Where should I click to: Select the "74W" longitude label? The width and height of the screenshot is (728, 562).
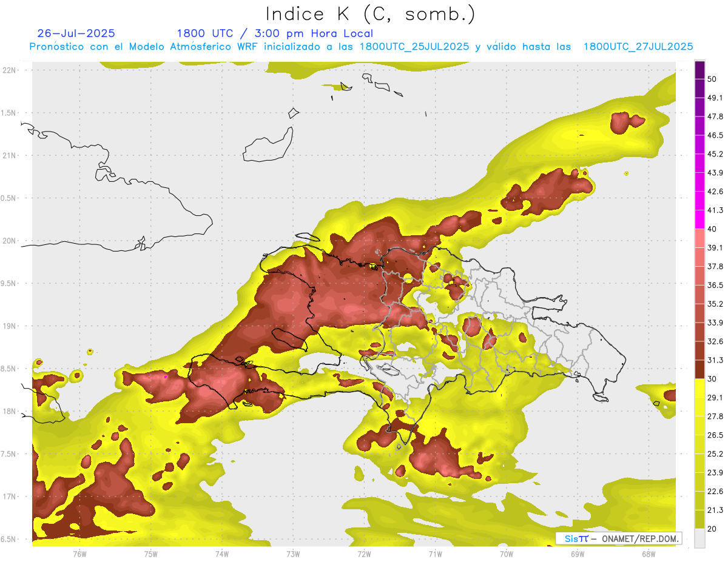click(221, 554)
